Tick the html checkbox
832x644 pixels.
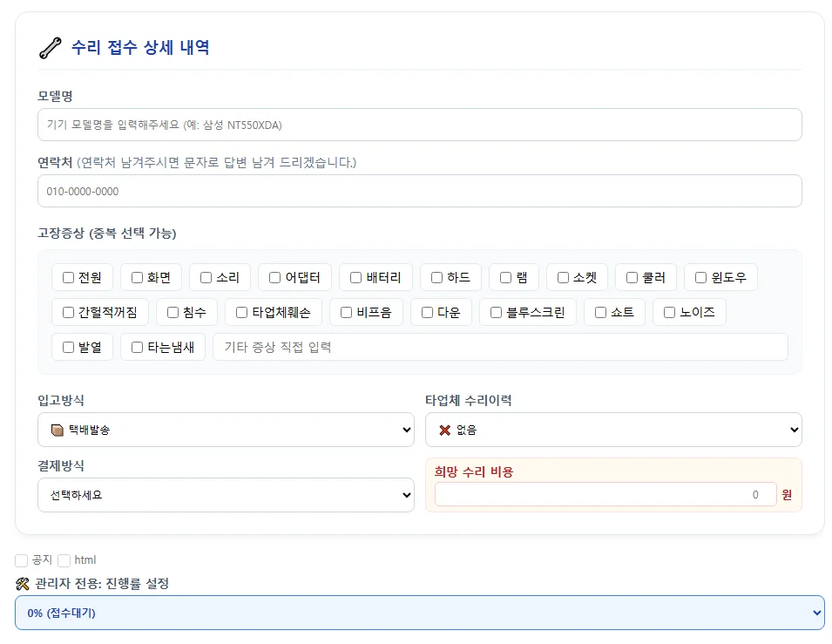click(x=64, y=560)
